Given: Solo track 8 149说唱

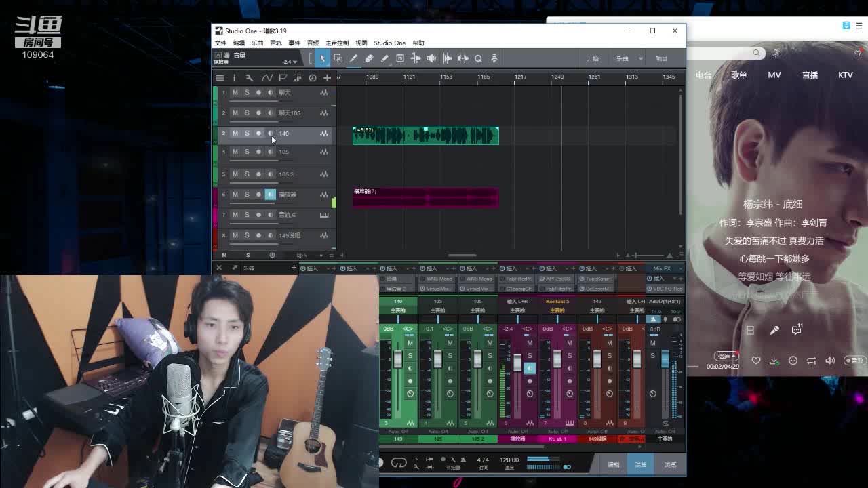Looking at the screenshot, I should (x=247, y=235).
